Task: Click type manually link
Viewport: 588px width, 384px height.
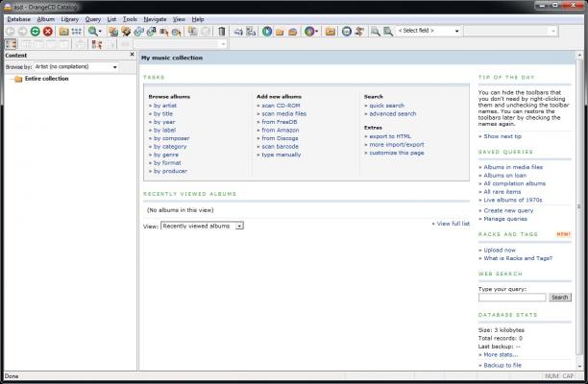Action: pos(282,155)
